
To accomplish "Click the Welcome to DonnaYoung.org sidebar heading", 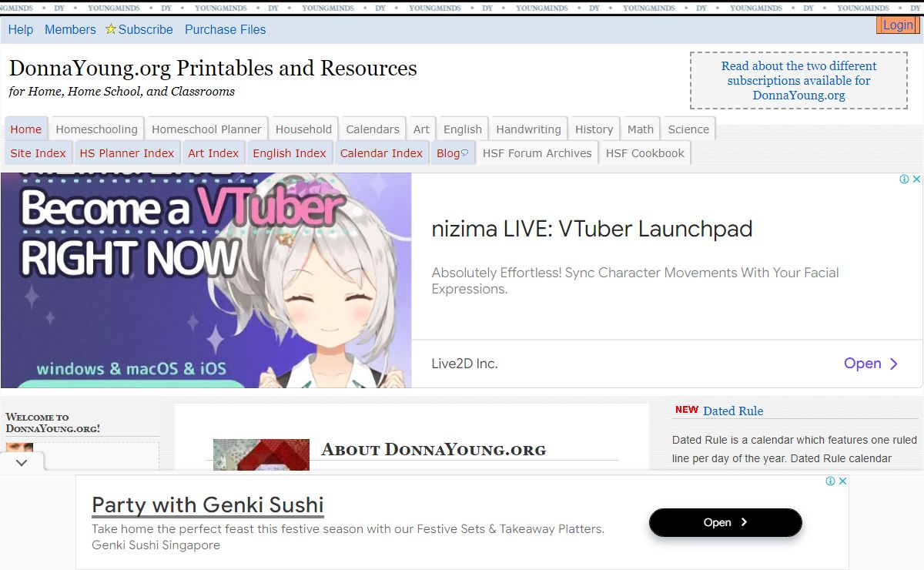I will click(x=53, y=423).
